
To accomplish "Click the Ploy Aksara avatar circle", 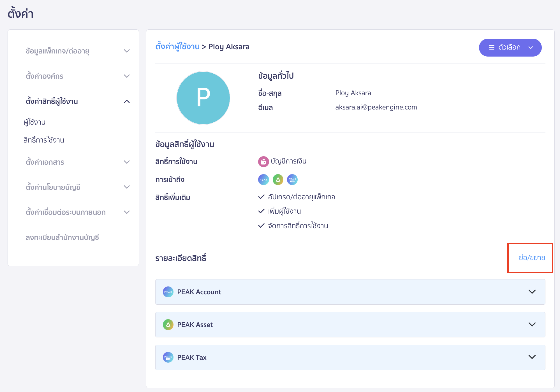I will point(203,98).
